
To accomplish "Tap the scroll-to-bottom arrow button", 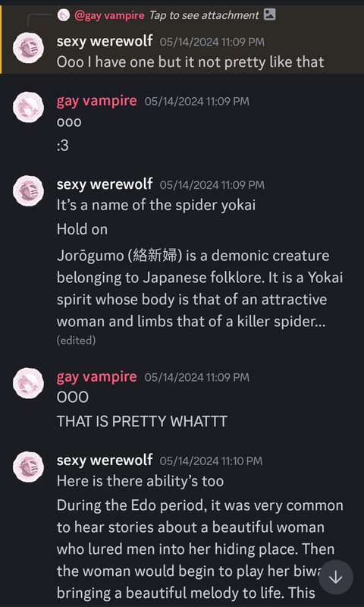I will point(336,577).
